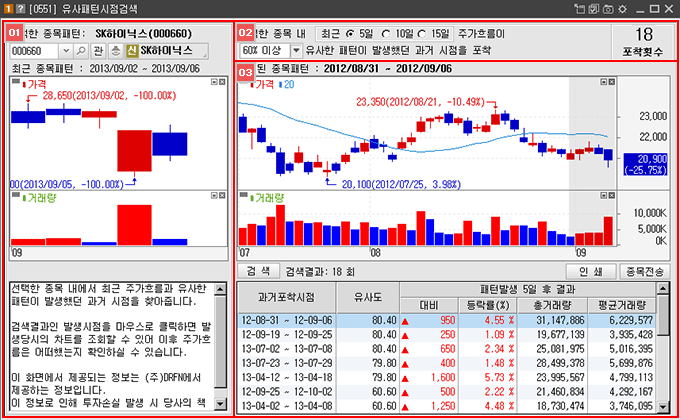This screenshot has height=420, width=680.
Task: Open settings via the gear icon
Action: click(x=622, y=9)
